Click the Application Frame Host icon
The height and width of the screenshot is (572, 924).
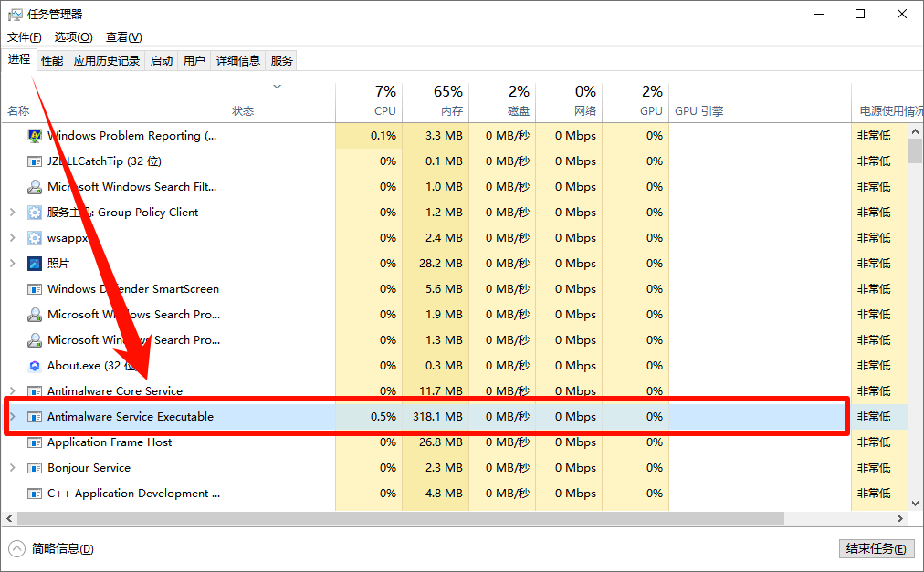(x=34, y=442)
